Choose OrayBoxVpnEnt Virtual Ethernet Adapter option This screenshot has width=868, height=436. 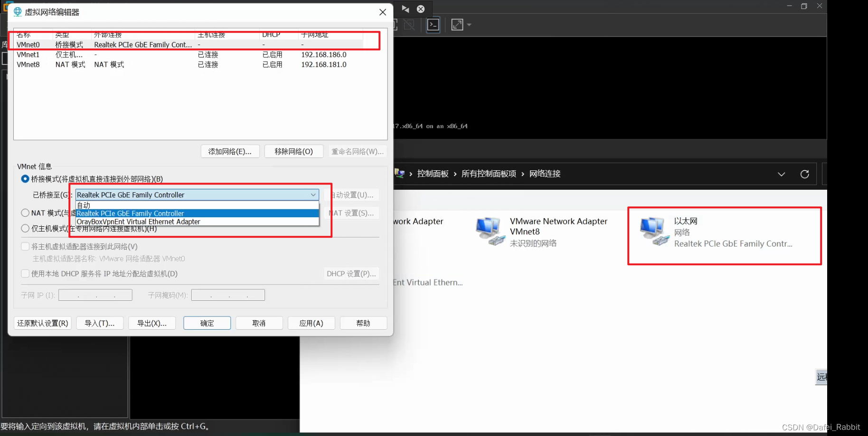[x=197, y=222]
